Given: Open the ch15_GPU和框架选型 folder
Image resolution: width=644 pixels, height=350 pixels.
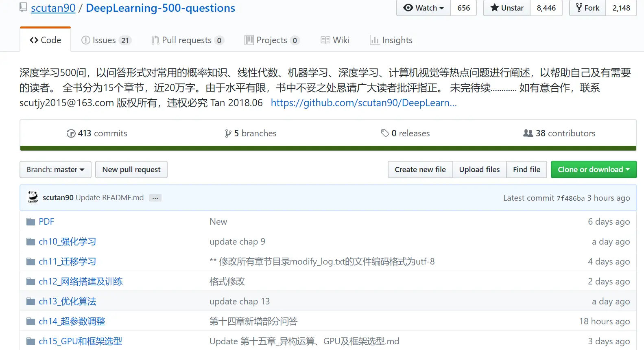Looking at the screenshot, I should point(81,341).
